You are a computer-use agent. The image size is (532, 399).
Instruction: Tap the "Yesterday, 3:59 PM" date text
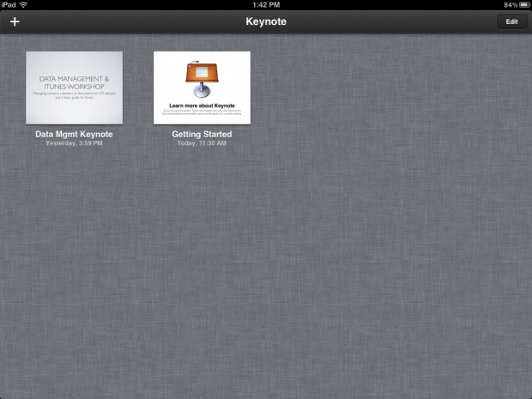point(74,143)
